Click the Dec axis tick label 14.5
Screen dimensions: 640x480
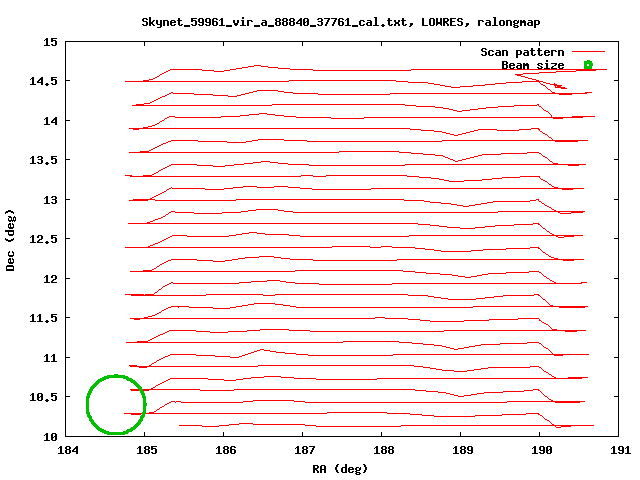43,81
